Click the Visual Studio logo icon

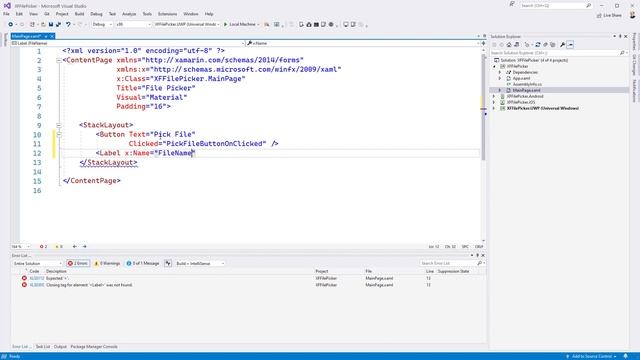click(x=7, y=6)
